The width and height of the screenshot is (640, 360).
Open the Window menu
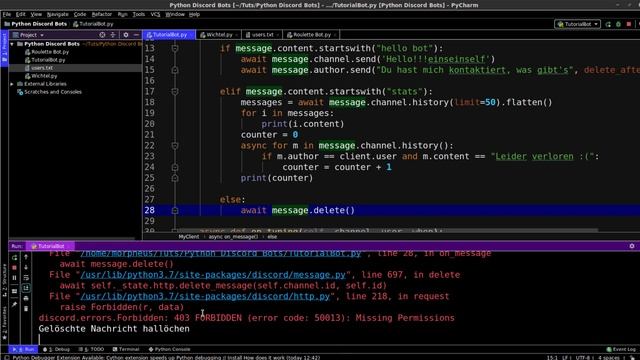(175, 14)
